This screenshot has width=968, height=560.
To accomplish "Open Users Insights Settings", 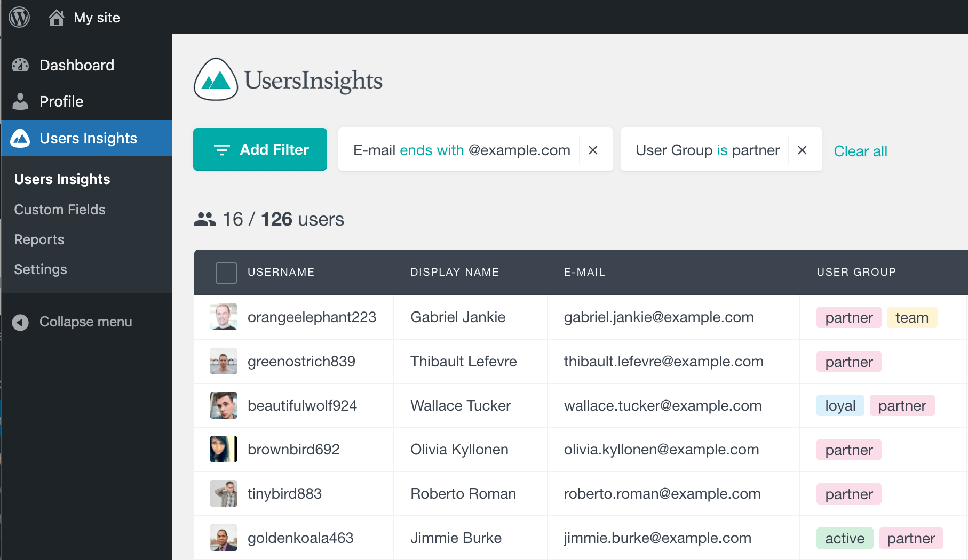I will pos(41,269).
